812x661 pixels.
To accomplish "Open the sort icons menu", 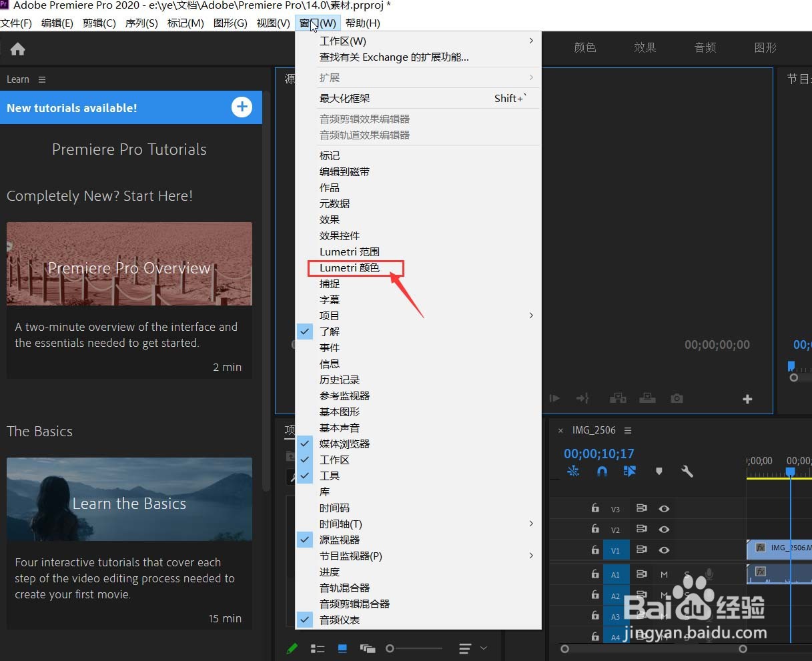I will pos(465,648).
